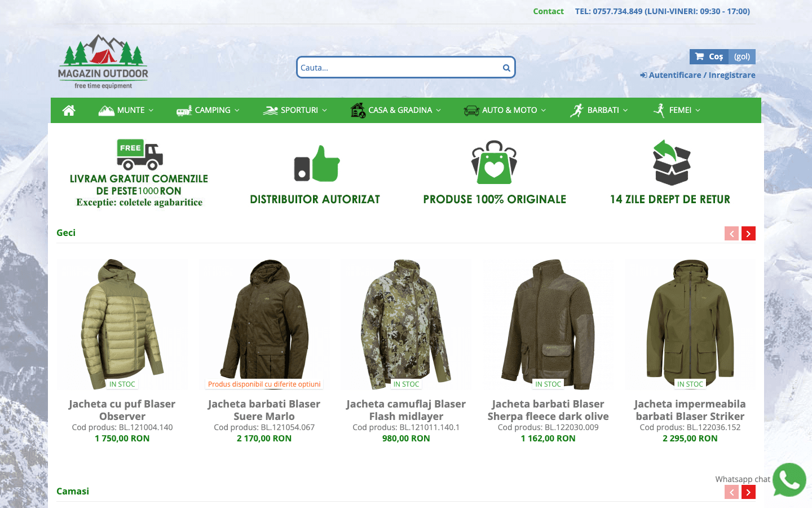Show previous items in Geci carousel
This screenshot has height=508, width=812.
[731, 234]
